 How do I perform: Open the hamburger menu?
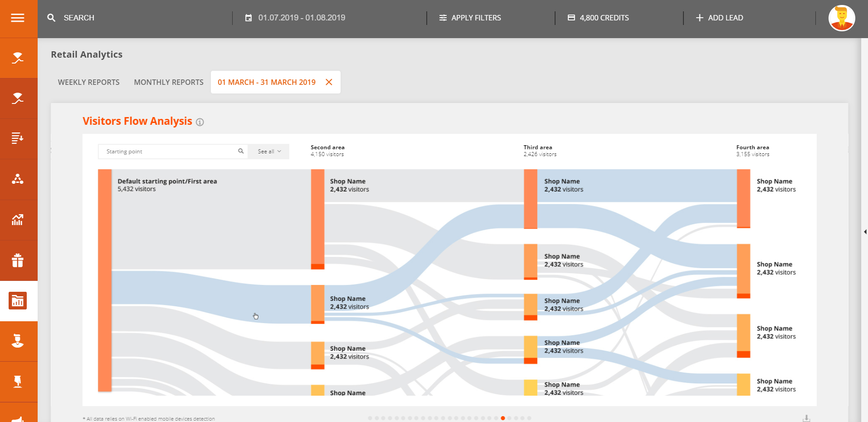click(x=18, y=18)
